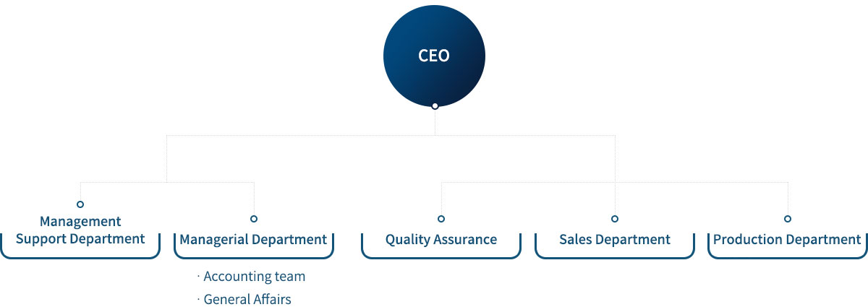Open the Quality Assurance box
The width and height of the screenshot is (868, 307).
click(x=441, y=244)
